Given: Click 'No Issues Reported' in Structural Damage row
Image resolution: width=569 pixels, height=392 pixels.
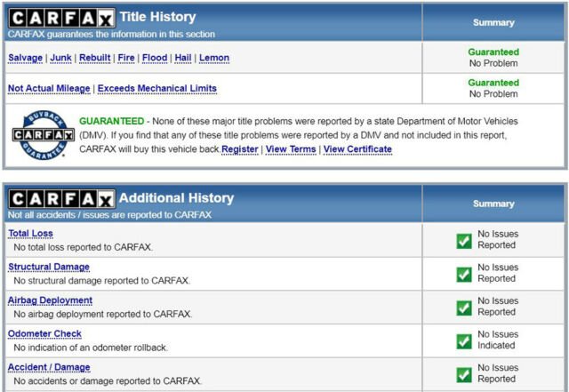Looking at the screenshot, I should (498, 273).
